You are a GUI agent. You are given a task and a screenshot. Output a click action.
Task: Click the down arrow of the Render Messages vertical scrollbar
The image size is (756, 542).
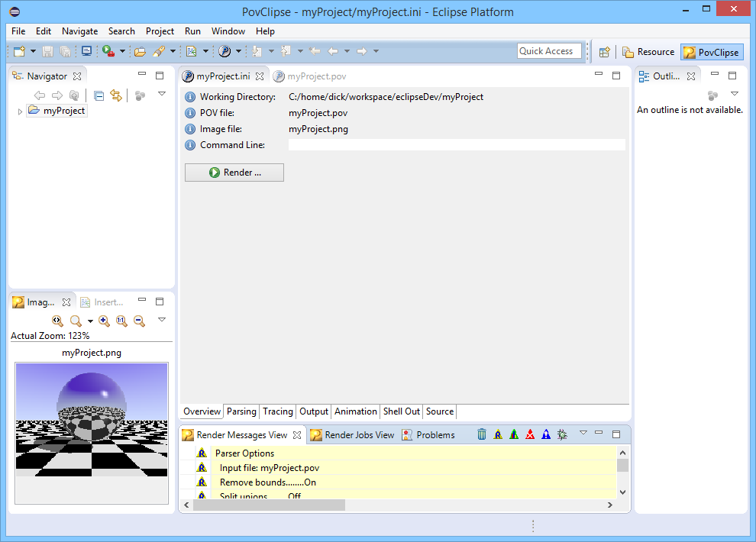pyautogui.click(x=622, y=492)
